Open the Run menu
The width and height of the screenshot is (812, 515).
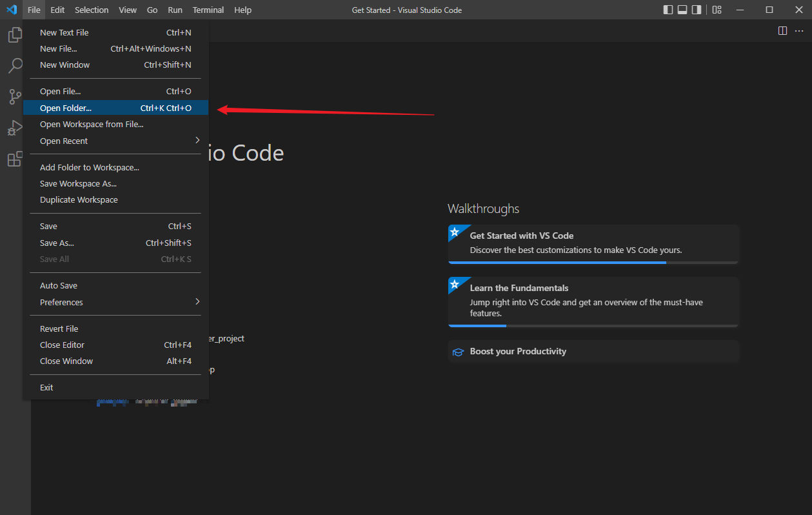coord(175,10)
